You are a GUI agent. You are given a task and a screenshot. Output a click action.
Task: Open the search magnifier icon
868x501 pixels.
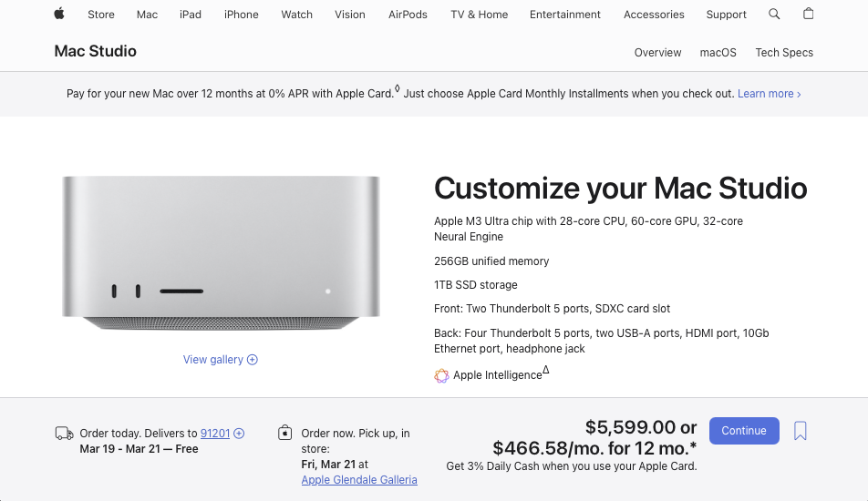[774, 14]
